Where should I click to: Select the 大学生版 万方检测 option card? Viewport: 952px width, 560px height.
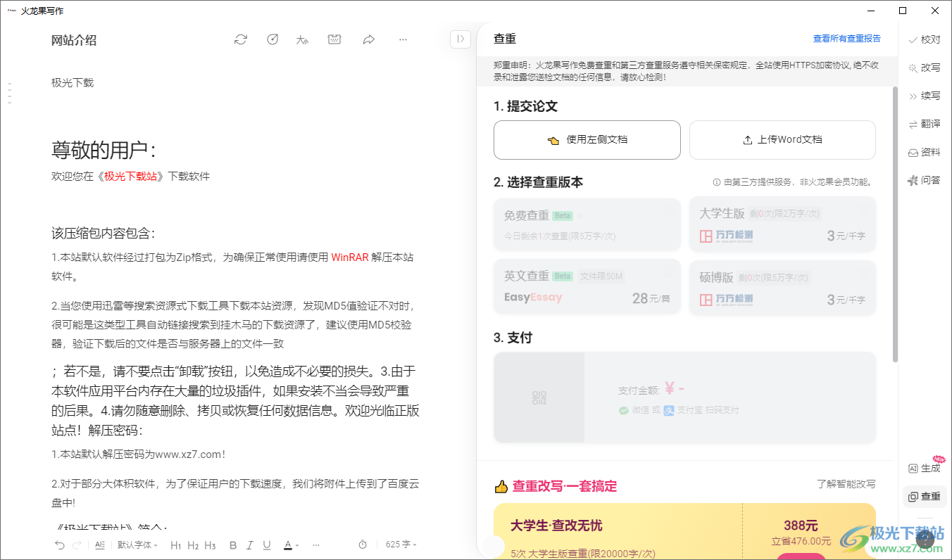(x=782, y=224)
